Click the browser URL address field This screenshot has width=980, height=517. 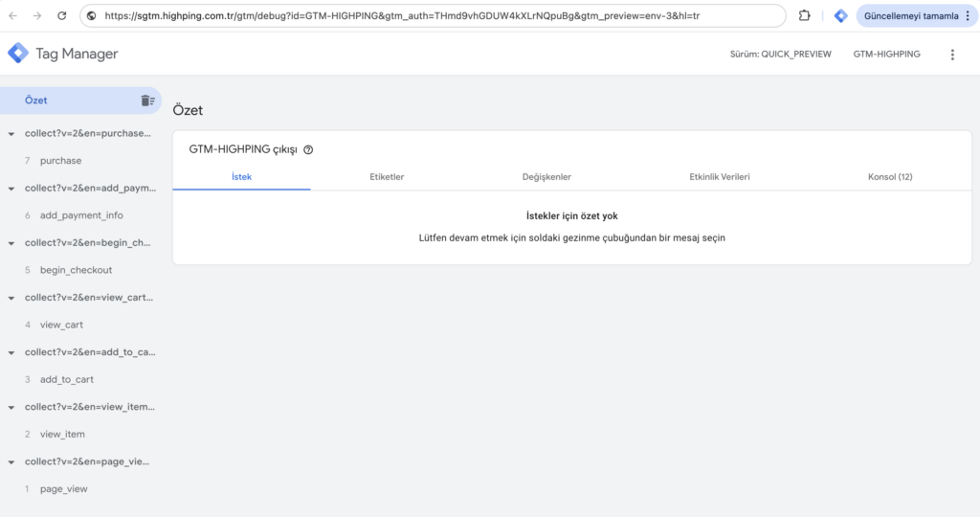[x=431, y=16]
